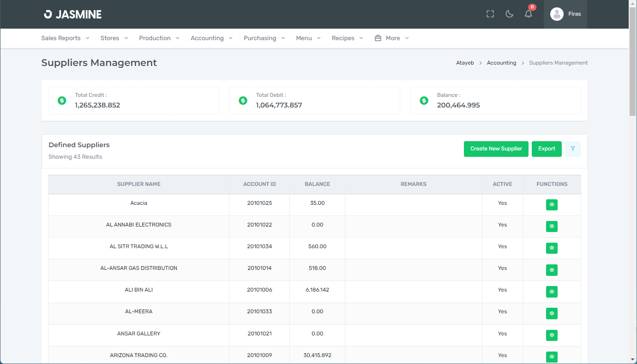Open the filter funnel icon
Screen dimensions: 637x364
coord(573,149)
